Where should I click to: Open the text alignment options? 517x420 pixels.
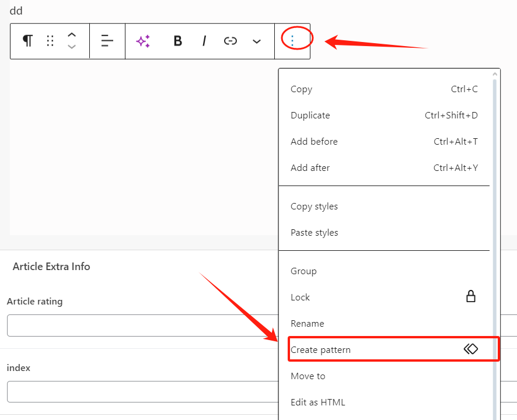coord(107,41)
